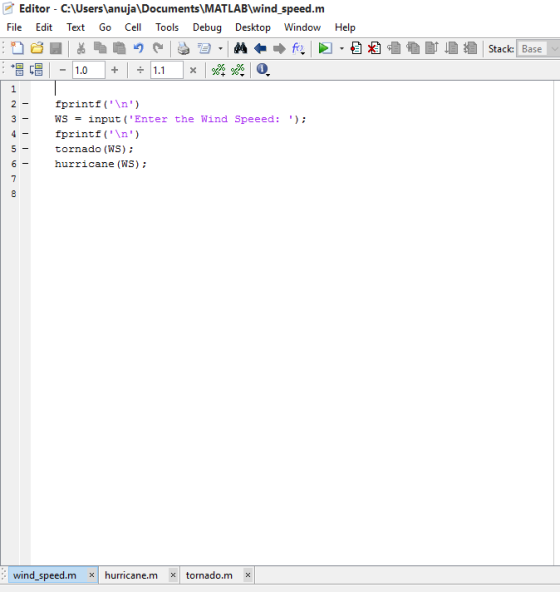Open the File menu
Viewport: 560px width, 592px height.
tap(14, 27)
